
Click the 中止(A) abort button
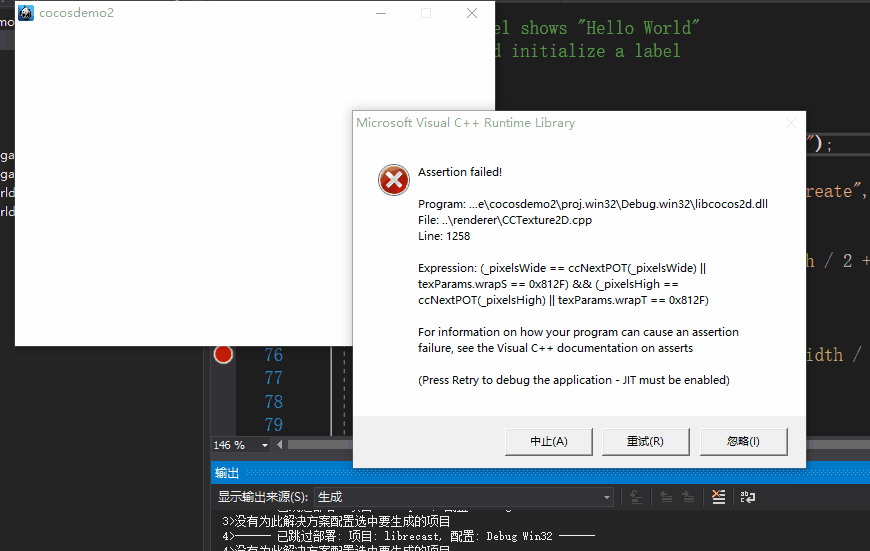point(549,442)
